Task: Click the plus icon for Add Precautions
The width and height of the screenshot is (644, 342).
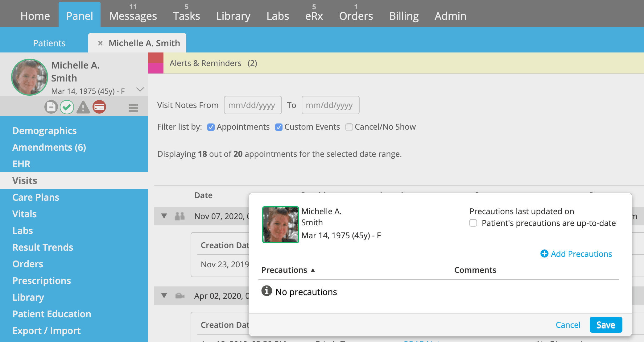Action: tap(544, 254)
